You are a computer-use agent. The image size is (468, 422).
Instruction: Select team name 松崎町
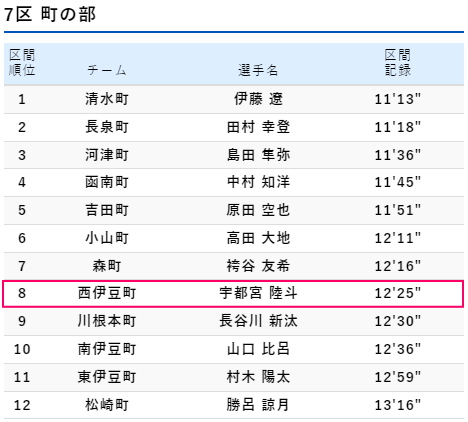107,405
